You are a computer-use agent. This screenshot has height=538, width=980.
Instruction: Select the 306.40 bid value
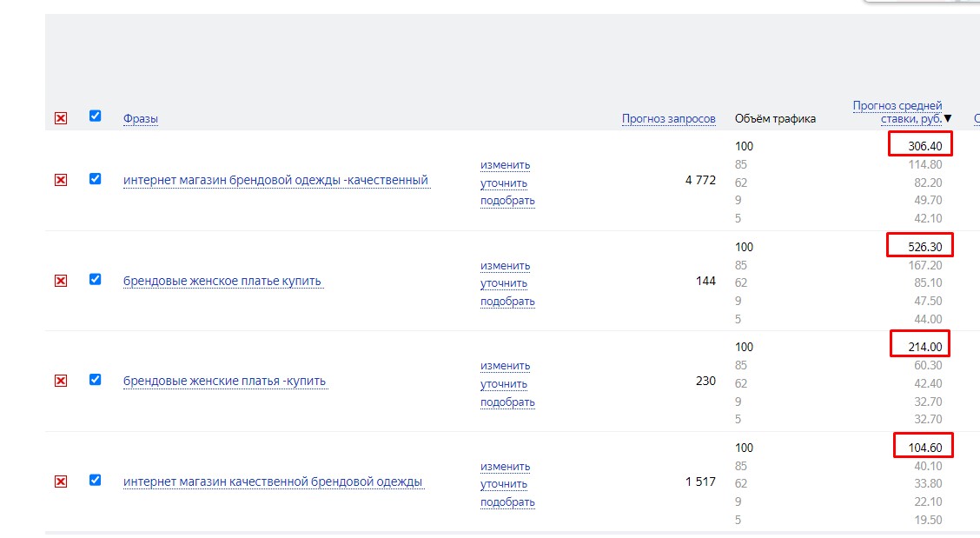click(924, 146)
